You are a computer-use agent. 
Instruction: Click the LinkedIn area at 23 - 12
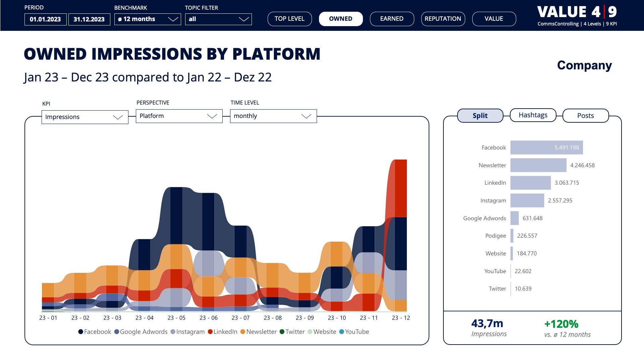pos(400,188)
